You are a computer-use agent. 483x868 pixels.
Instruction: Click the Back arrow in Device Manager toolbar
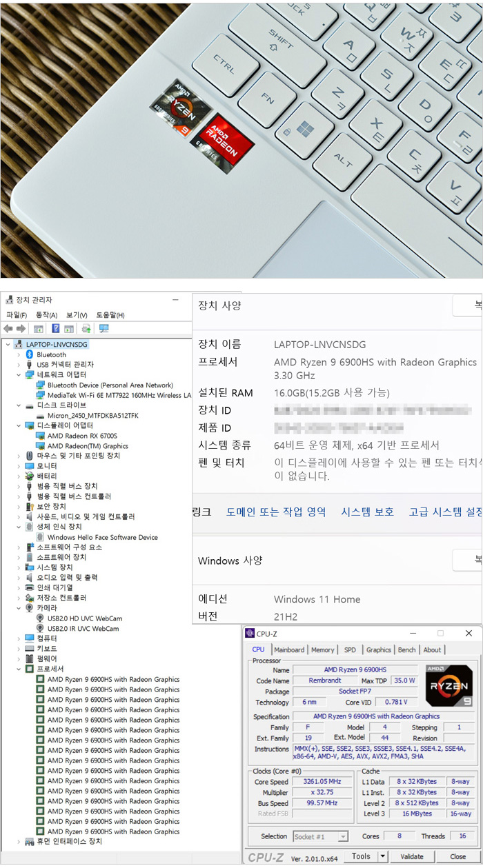click(8, 329)
